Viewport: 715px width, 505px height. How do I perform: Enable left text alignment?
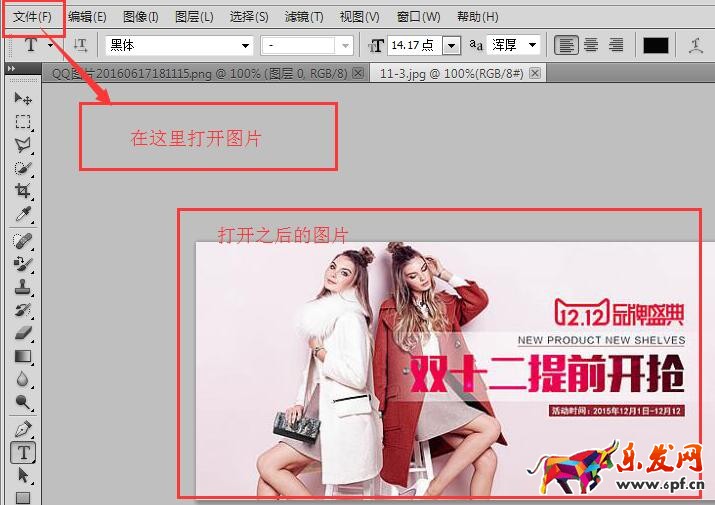point(567,45)
